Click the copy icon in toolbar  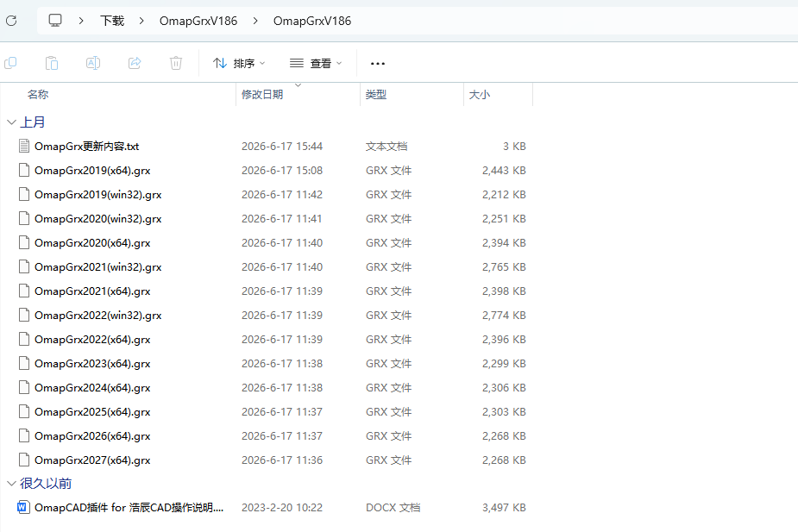[x=10, y=63]
